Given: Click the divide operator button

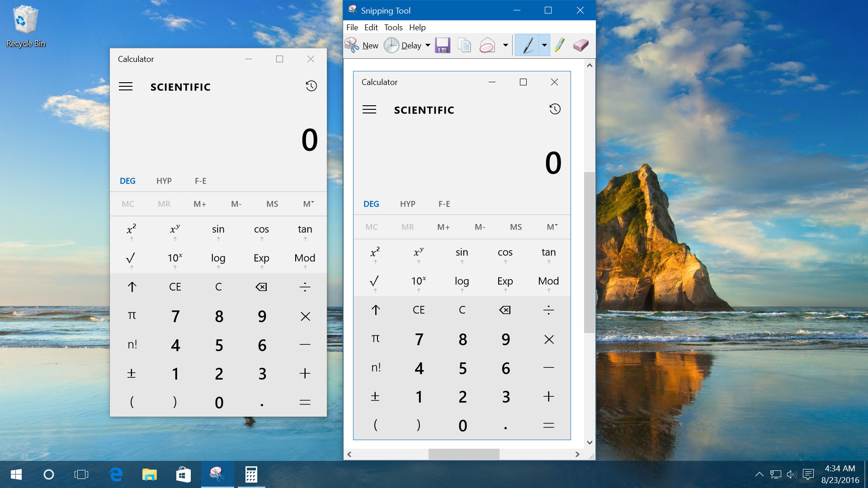Looking at the screenshot, I should [x=305, y=287].
